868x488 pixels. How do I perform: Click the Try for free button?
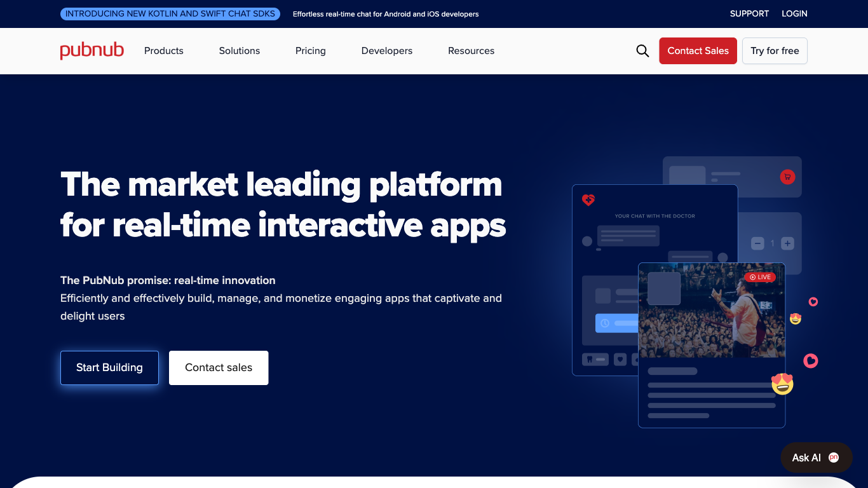point(775,51)
